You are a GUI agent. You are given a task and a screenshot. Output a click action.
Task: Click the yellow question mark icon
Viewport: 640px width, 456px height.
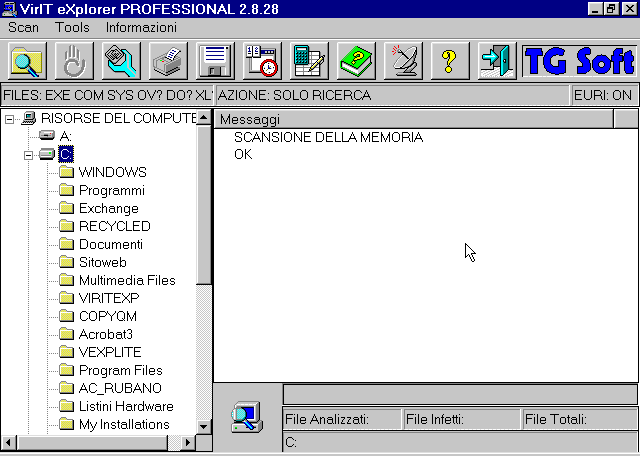point(450,62)
